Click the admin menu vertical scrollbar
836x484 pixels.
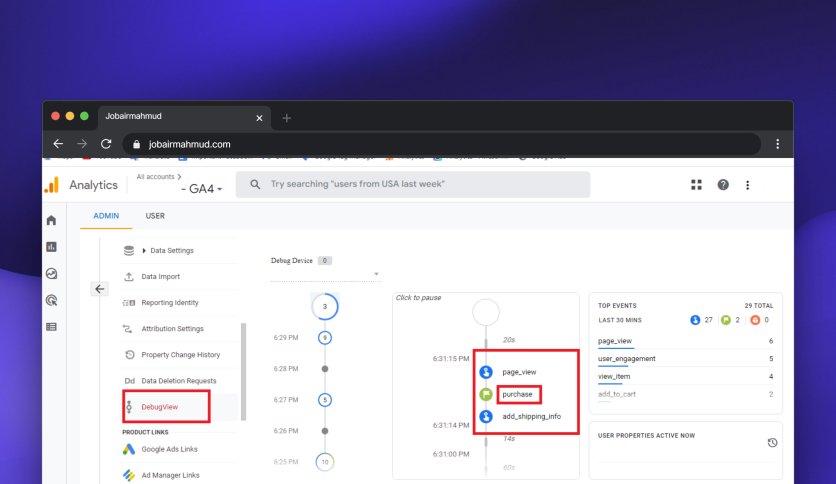244,372
